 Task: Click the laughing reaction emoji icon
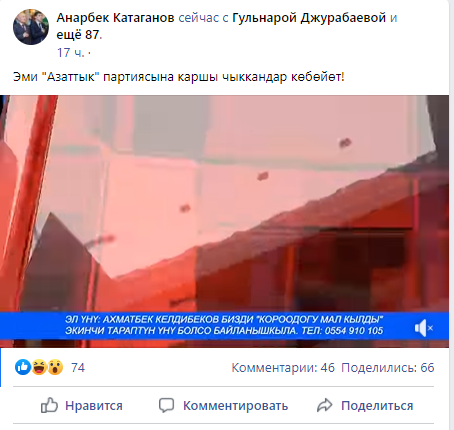(x=39, y=367)
